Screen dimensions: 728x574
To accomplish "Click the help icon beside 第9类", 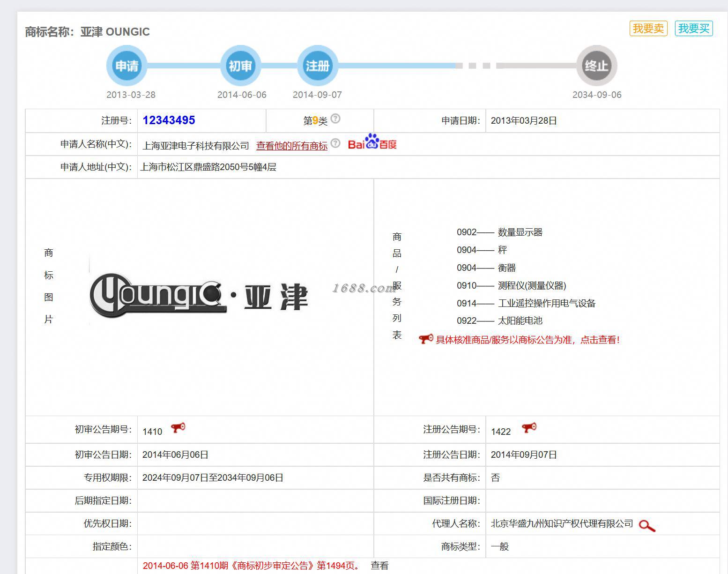I will [x=335, y=119].
